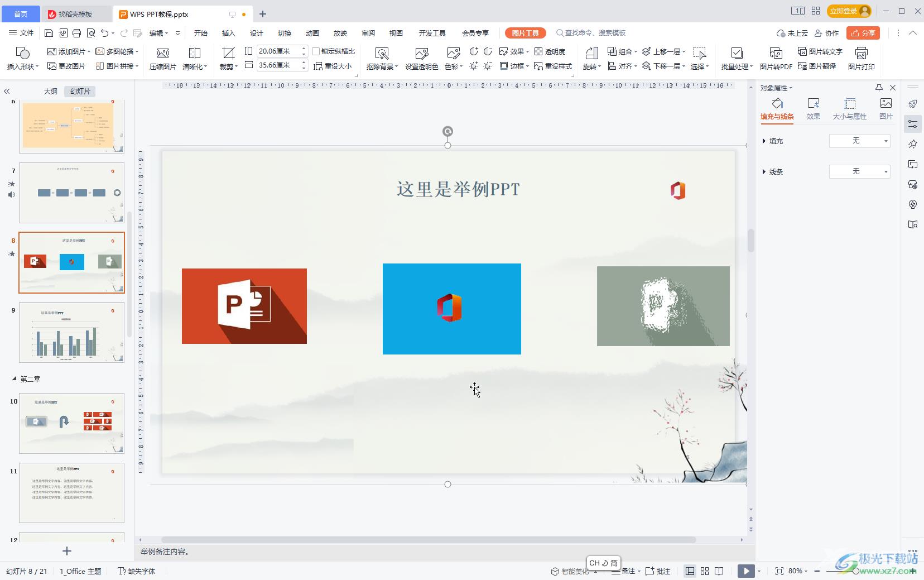Close the object properties panel

(892, 88)
